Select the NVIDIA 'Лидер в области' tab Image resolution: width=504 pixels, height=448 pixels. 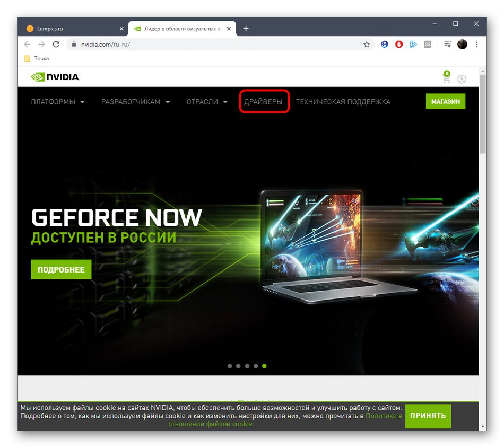click(182, 29)
